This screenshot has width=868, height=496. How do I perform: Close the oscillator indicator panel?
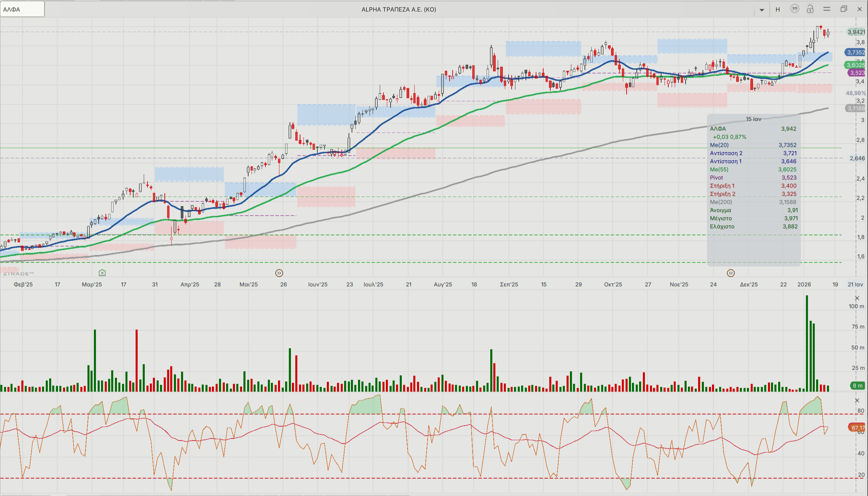857,401
